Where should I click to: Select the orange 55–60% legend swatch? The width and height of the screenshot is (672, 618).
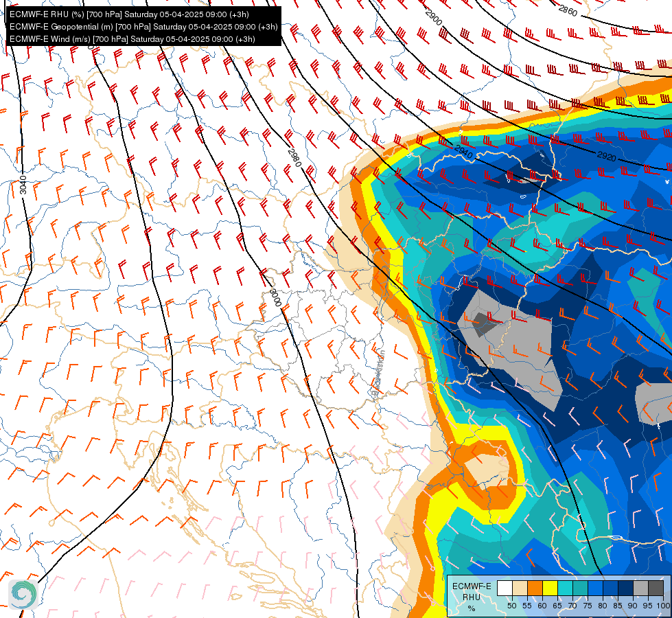535,588
